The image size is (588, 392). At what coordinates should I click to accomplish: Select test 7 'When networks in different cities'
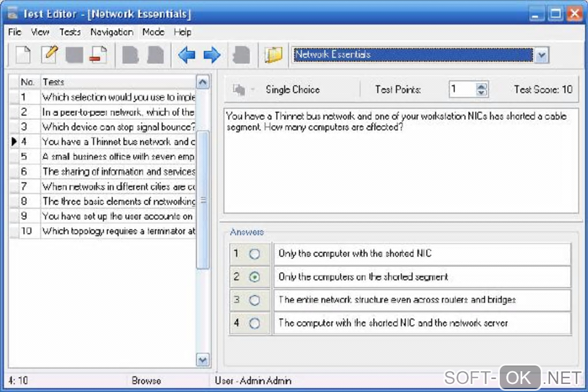click(x=119, y=186)
